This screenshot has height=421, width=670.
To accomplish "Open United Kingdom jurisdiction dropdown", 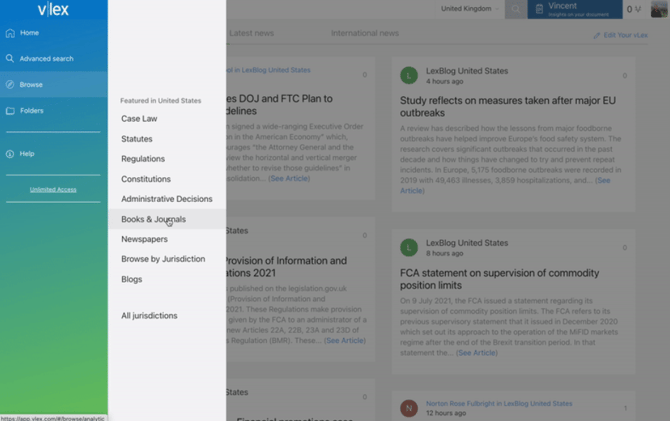I will point(470,9).
